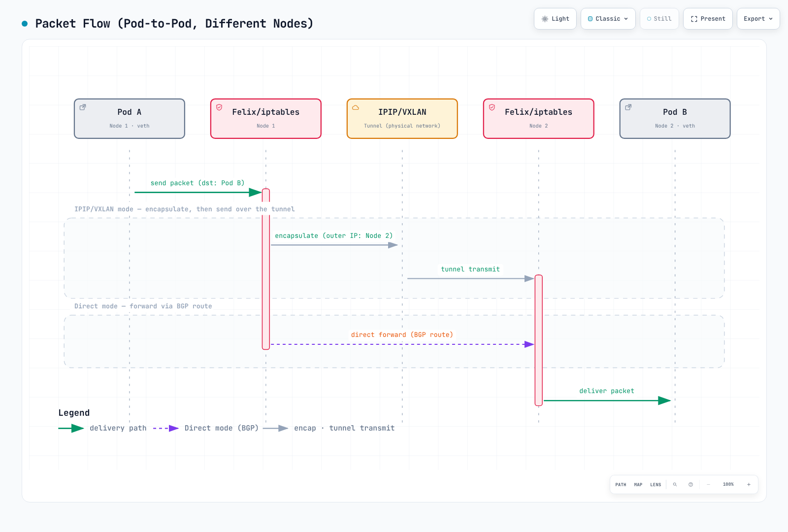
Task: Click the 'encap · tunnel transmit' legend text
Action: pyautogui.click(x=344, y=428)
